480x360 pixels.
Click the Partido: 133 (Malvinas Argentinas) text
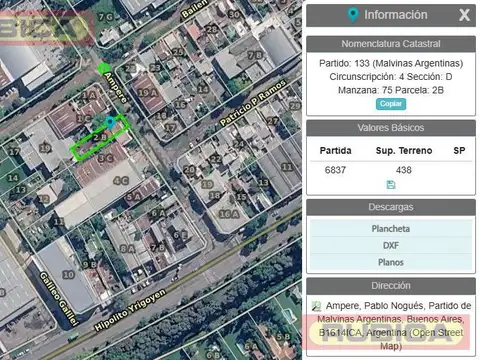point(391,63)
